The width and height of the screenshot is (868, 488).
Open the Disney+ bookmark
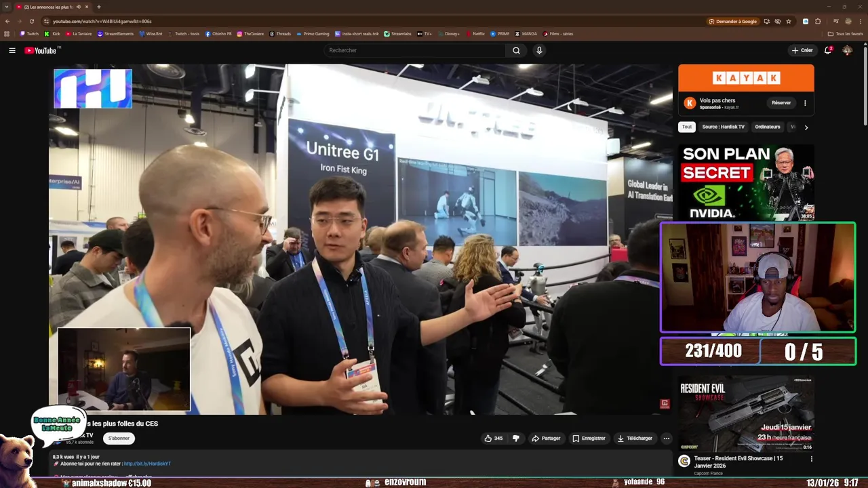coord(448,33)
